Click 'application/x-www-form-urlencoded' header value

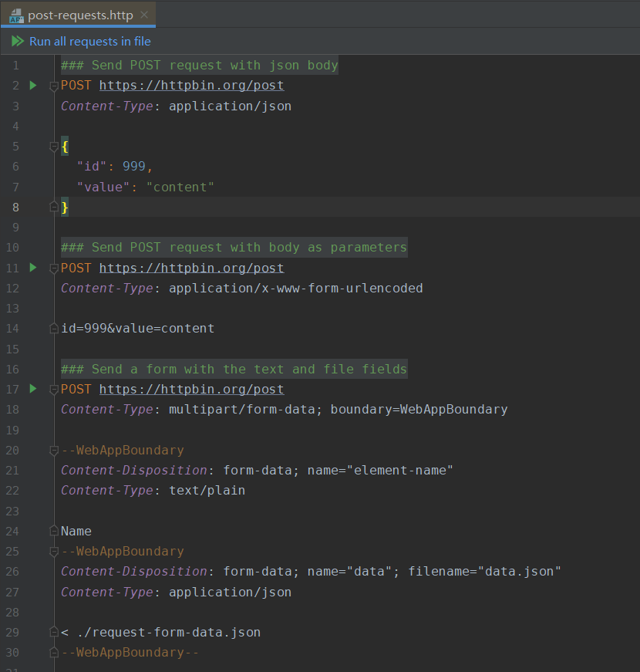(x=295, y=288)
